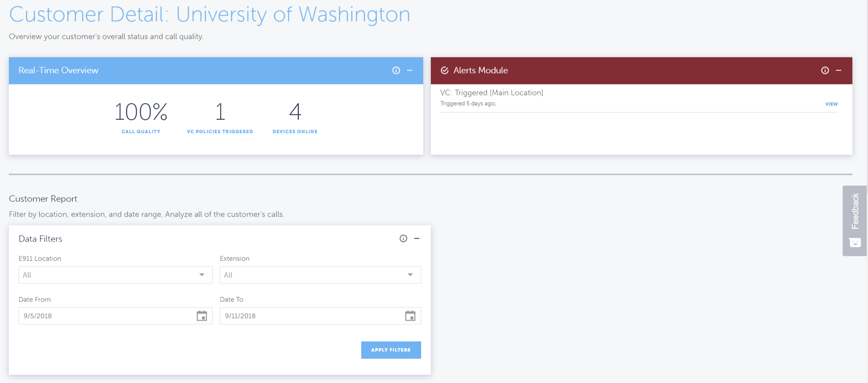The width and height of the screenshot is (868, 383).
Task: Expand the Extension dropdown
Action: (x=320, y=275)
